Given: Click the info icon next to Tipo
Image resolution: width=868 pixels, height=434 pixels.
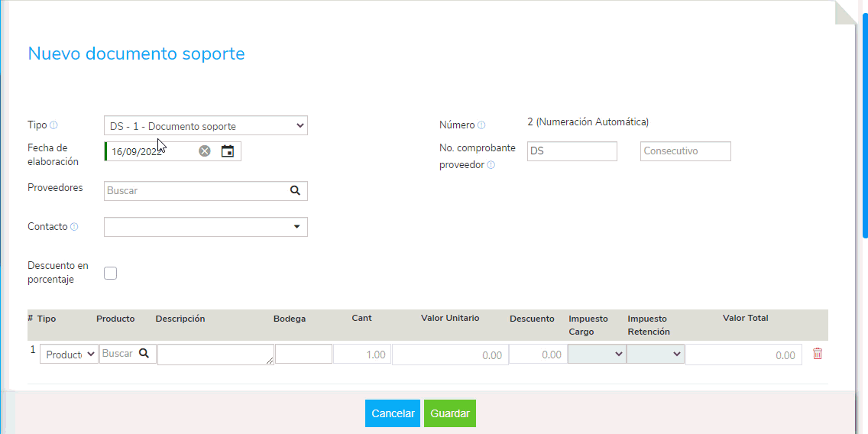Looking at the screenshot, I should (53, 125).
